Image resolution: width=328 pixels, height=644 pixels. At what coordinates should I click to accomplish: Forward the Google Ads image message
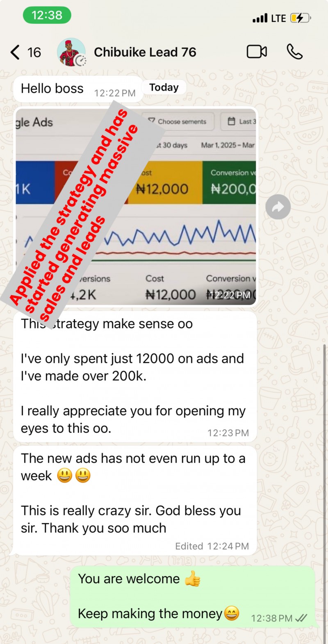278,207
